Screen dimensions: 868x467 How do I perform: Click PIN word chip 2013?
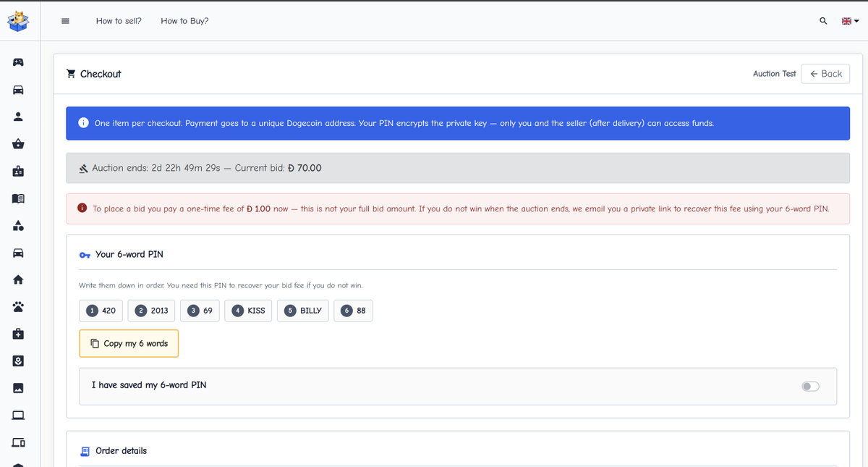(x=152, y=311)
